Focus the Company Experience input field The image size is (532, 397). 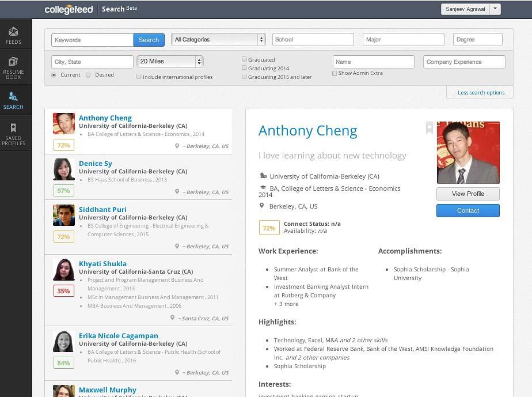pos(464,62)
